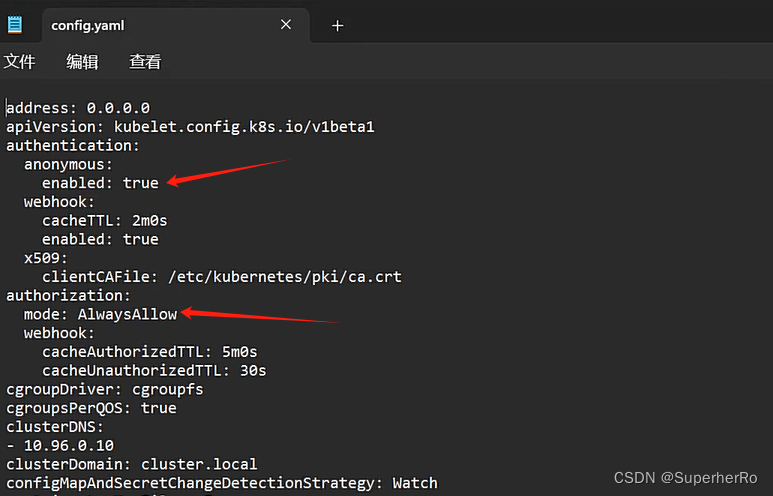Click the Notepad app icon
This screenshot has width=773, height=496.
coord(15,25)
